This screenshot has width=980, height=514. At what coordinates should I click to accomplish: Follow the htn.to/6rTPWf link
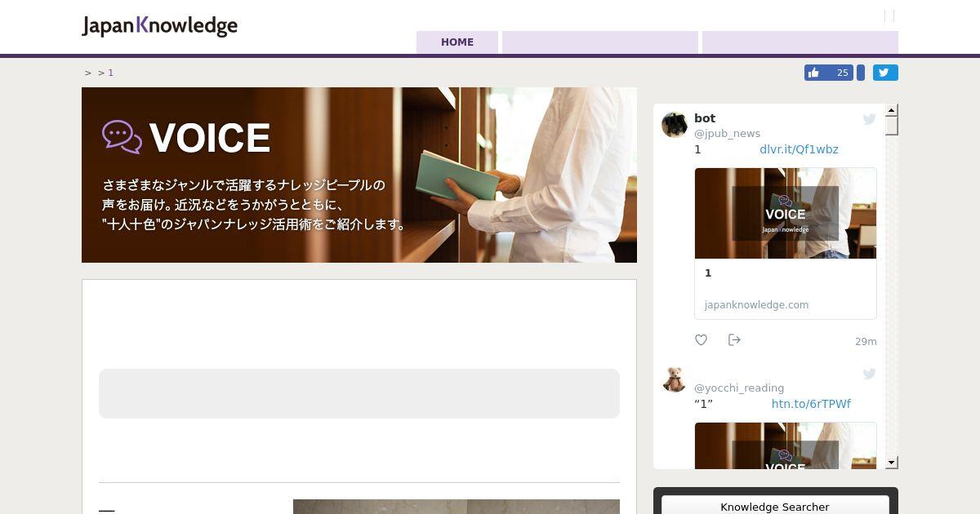coord(811,404)
